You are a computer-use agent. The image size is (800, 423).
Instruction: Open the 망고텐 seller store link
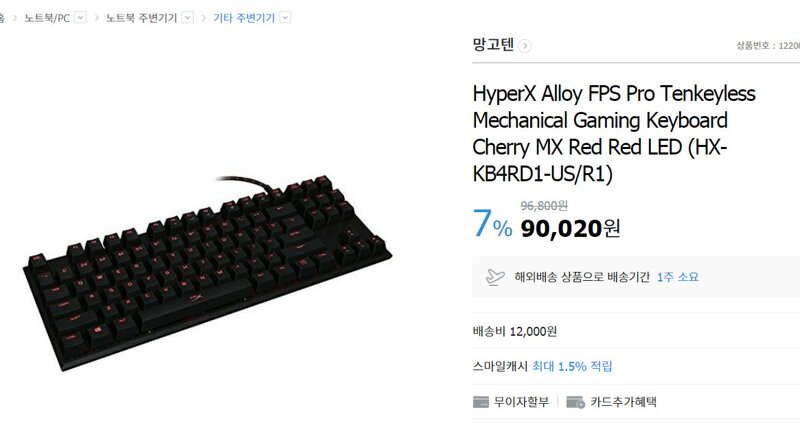pyautogui.click(x=493, y=45)
